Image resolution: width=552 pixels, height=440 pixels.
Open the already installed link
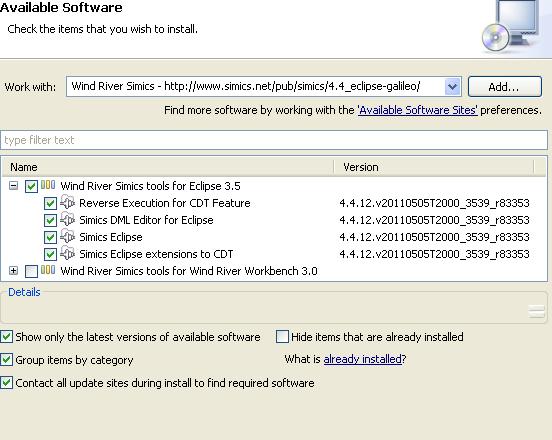pos(363,359)
